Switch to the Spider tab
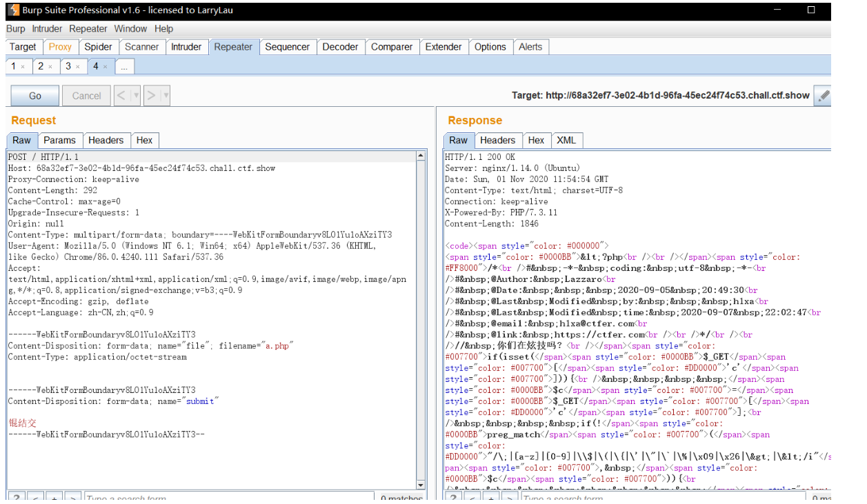The height and width of the screenshot is (504, 867). click(98, 47)
